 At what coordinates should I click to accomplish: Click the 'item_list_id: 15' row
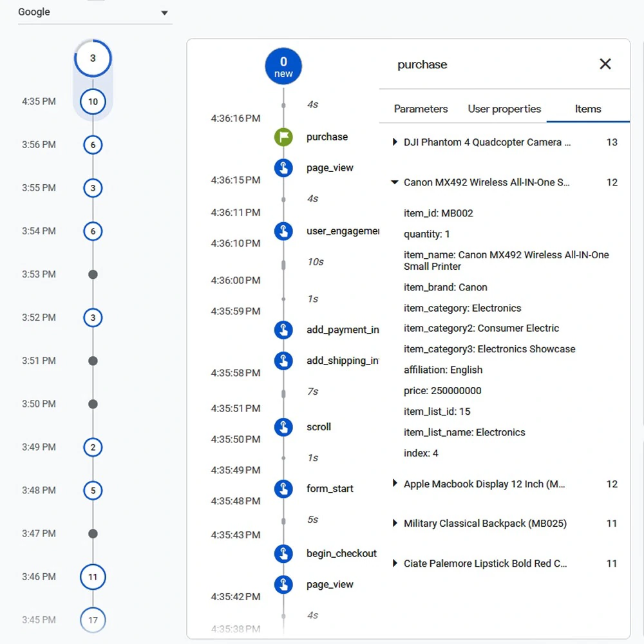click(x=437, y=412)
